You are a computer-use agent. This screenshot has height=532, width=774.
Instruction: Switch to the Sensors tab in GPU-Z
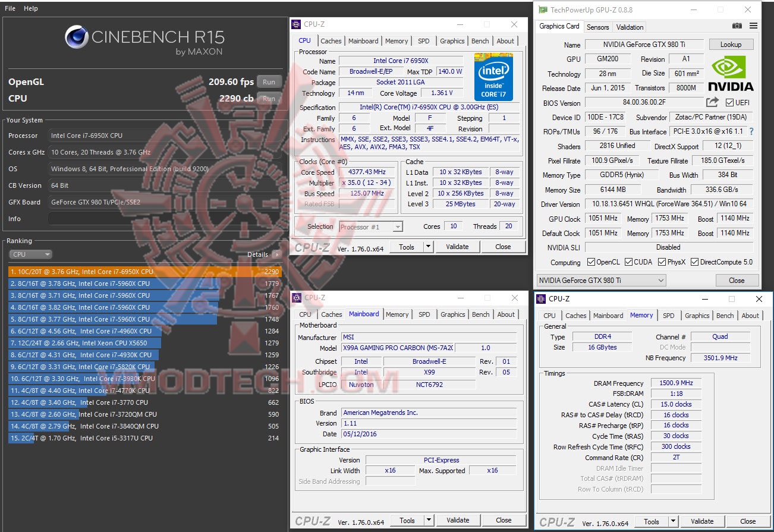(597, 27)
